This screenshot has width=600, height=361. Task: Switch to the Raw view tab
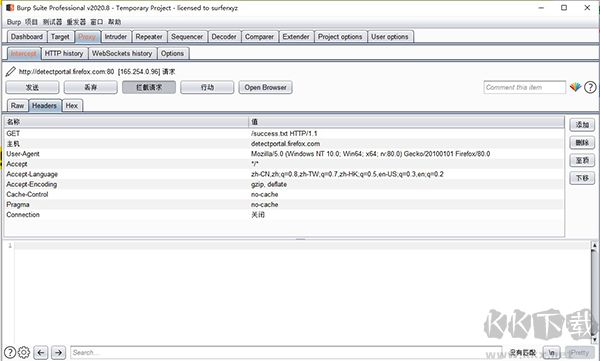(17, 105)
